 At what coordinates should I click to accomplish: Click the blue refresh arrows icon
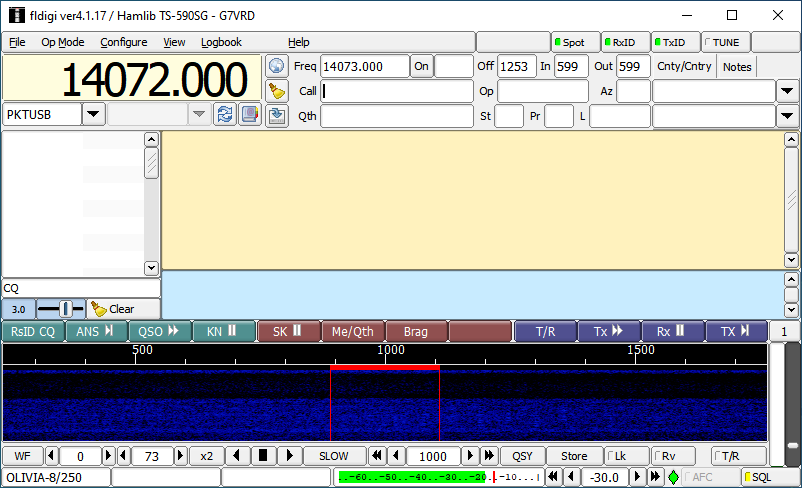click(225, 114)
